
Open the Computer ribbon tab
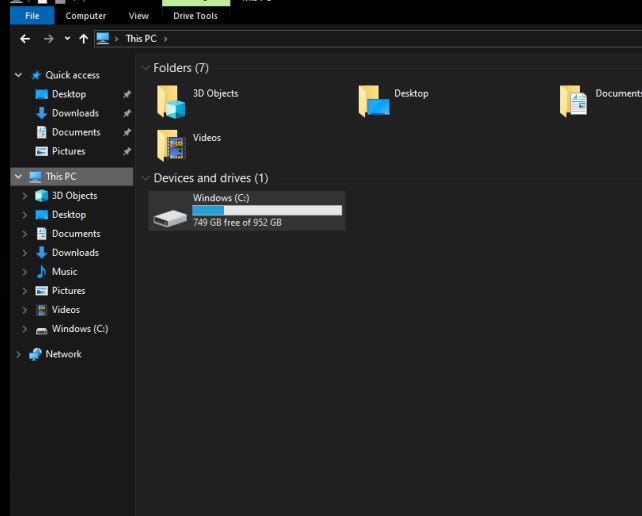click(86, 16)
